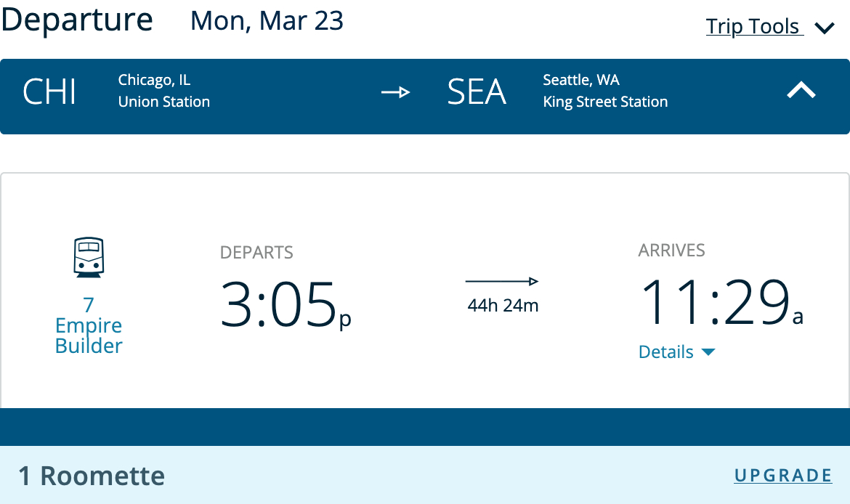Screen dimensions: 850x504
Task: Click the Departure heading
Action: point(77,20)
